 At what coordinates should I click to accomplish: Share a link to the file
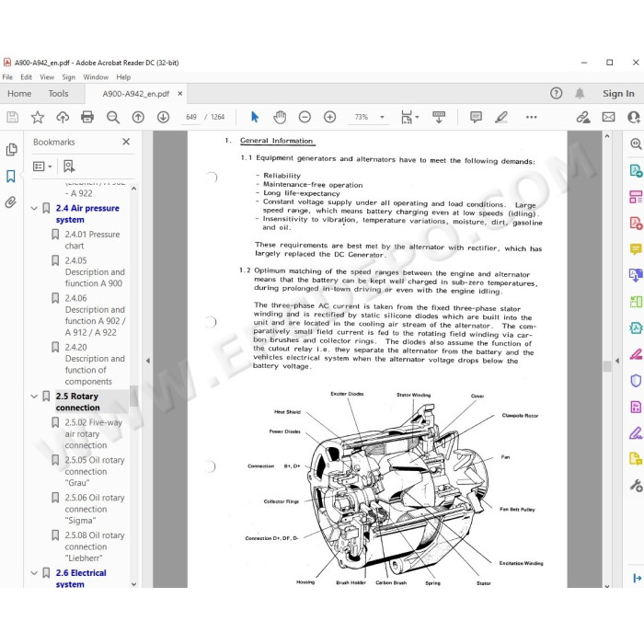point(582,117)
